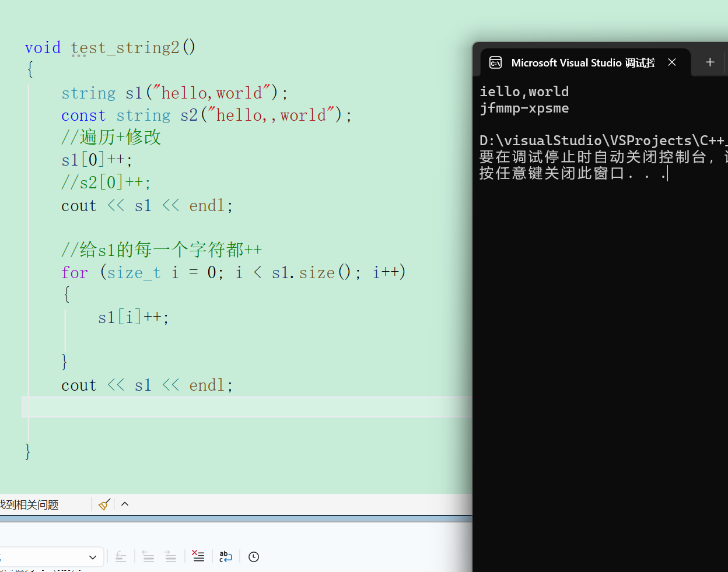
Task: Click the s1[0]++; statement
Action: click(x=97, y=159)
